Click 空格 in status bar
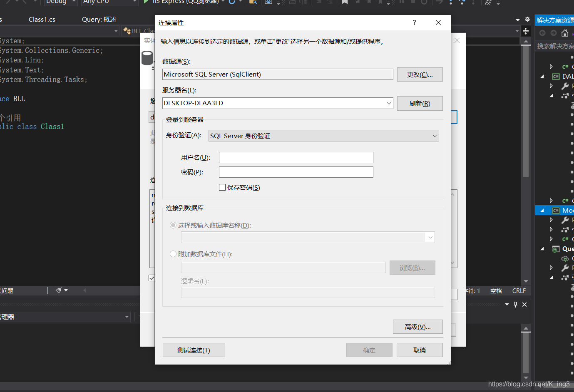This screenshot has height=392, width=574. pyautogui.click(x=496, y=290)
